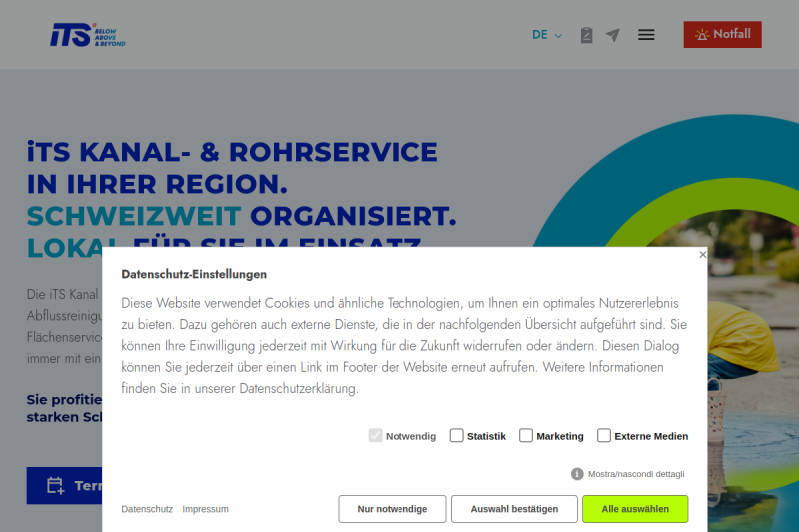Click the blue Termin button with calendar icon
The width and height of the screenshot is (799, 532).
click(64, 486)
